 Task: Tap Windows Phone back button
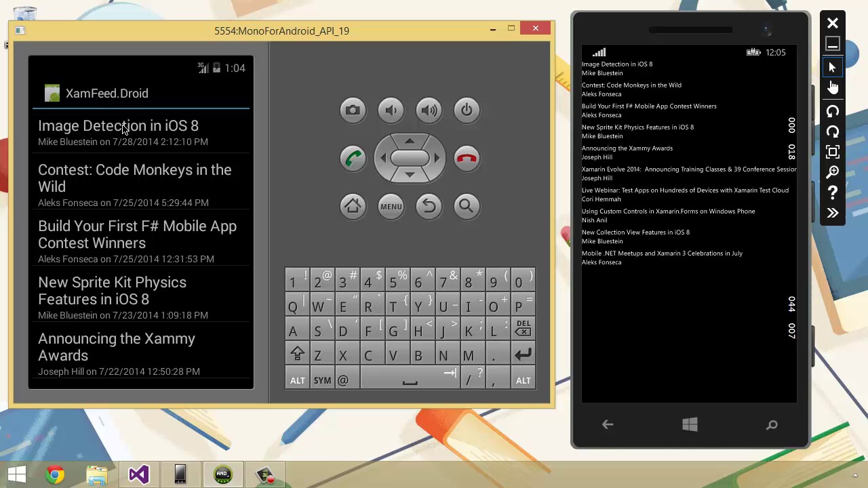click(x=608, y=424)
